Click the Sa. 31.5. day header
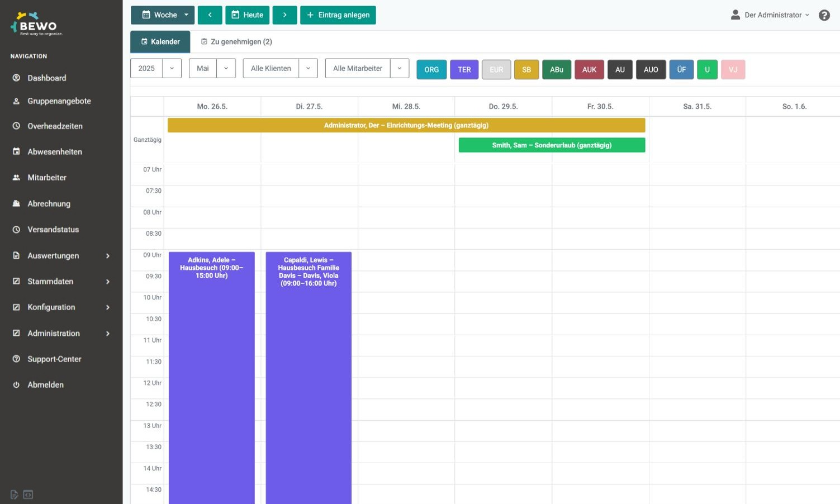The image size is (840, 504). (x=697, y=106)
